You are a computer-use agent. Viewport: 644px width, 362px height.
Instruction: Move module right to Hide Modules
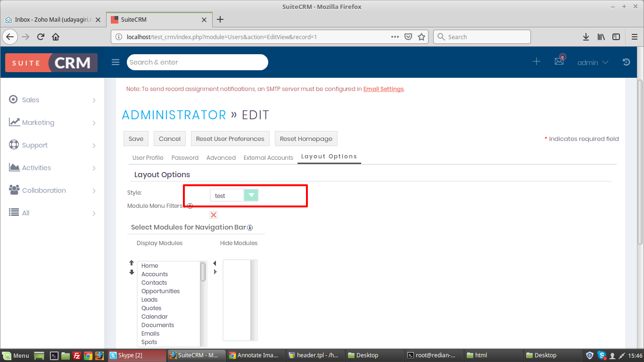click(x=215, y=271)
